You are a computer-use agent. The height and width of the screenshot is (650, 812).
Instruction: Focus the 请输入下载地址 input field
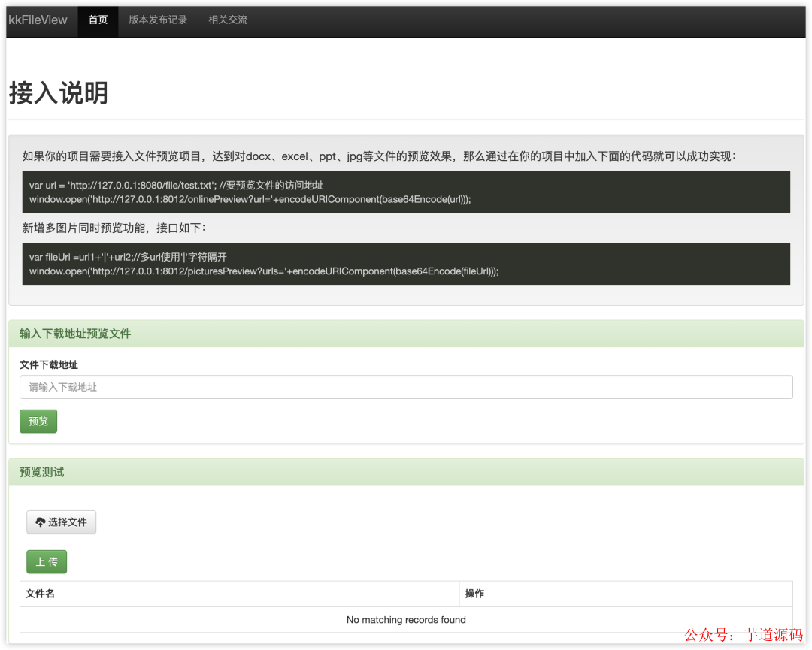click(406, 387)
